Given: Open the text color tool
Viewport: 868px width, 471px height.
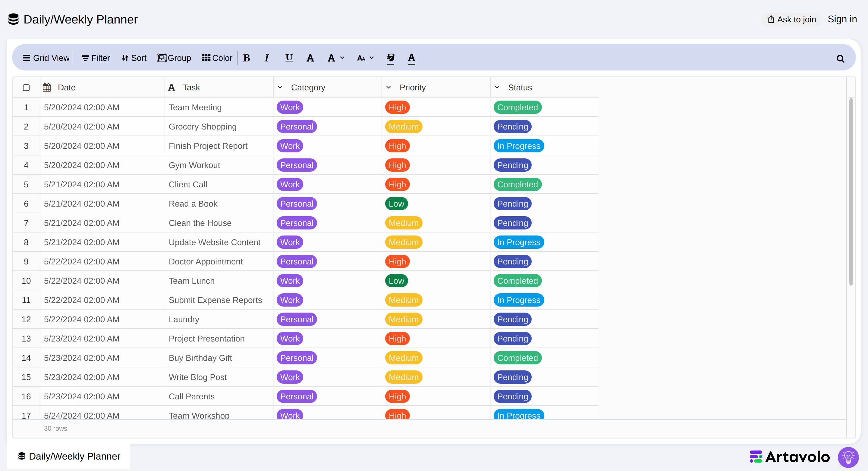Looking at the screenshot, I should coord(411,58).
